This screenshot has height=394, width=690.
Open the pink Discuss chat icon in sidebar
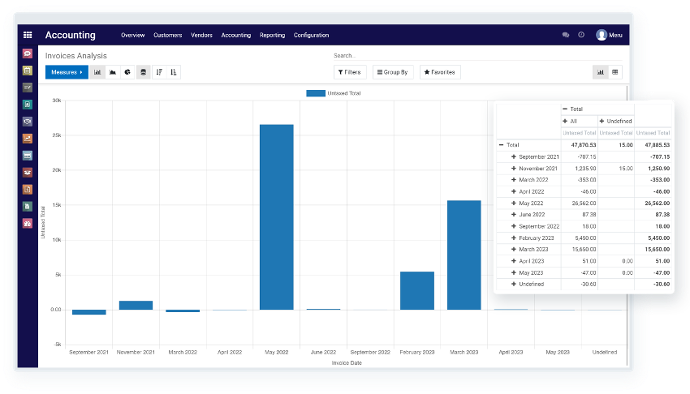pyautogui.click(x=27, y=54)
